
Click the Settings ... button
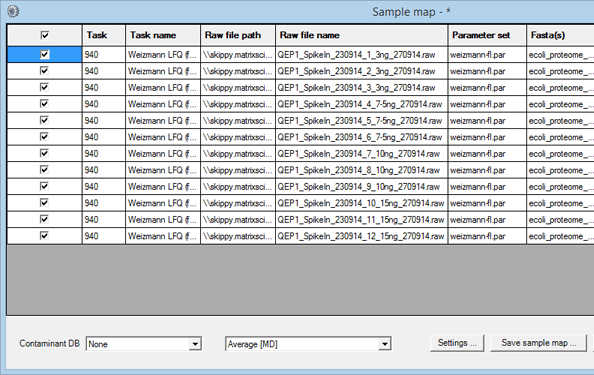(x=457, y=343)
